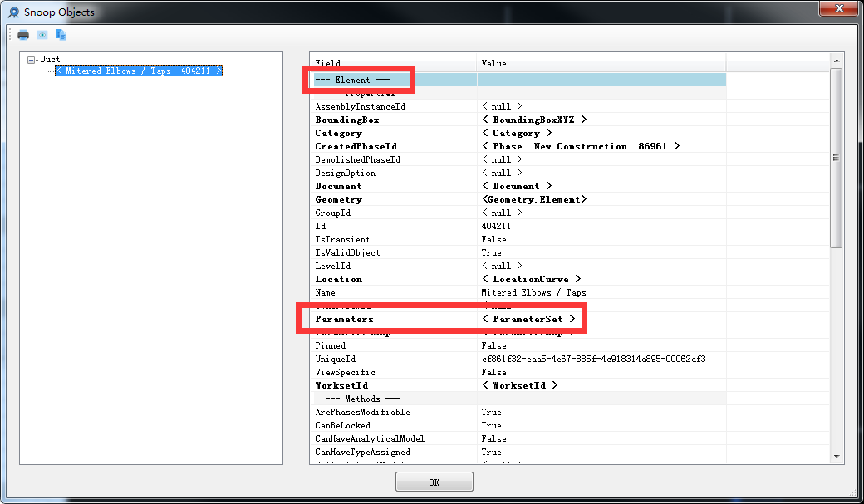Screen dimensions: 864x504
Task: Open the BoundingBox field
Action: 347,120
